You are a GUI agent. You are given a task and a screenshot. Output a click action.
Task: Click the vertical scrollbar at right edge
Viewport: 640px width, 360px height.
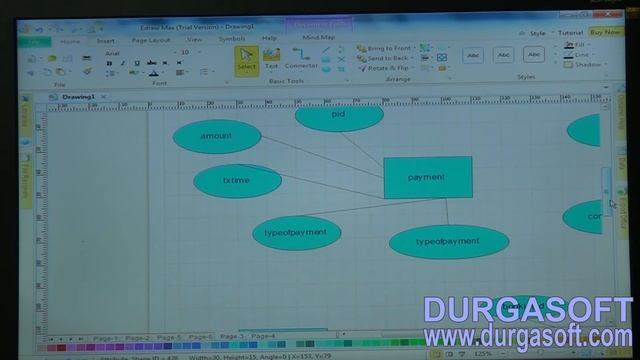(x=606, y=191)
